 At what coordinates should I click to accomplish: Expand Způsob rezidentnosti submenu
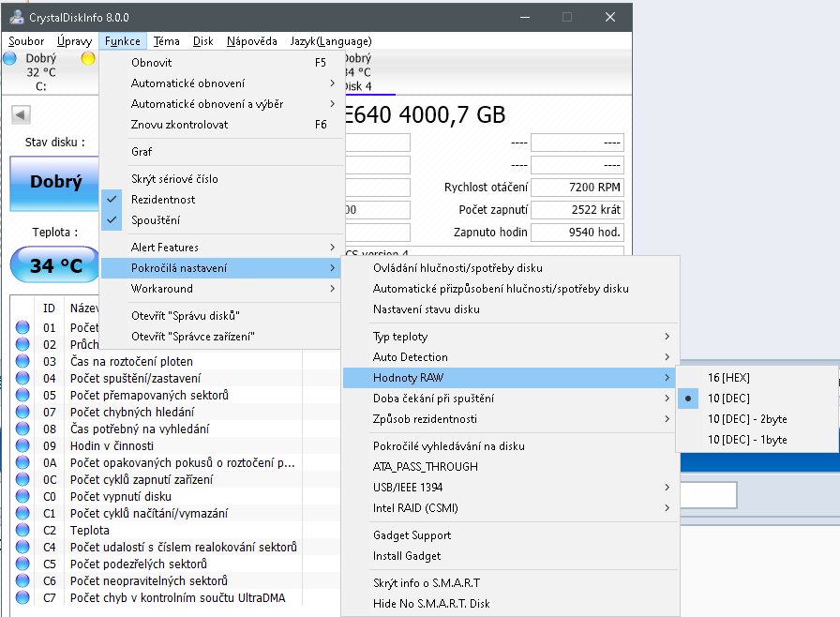(511, 419)
